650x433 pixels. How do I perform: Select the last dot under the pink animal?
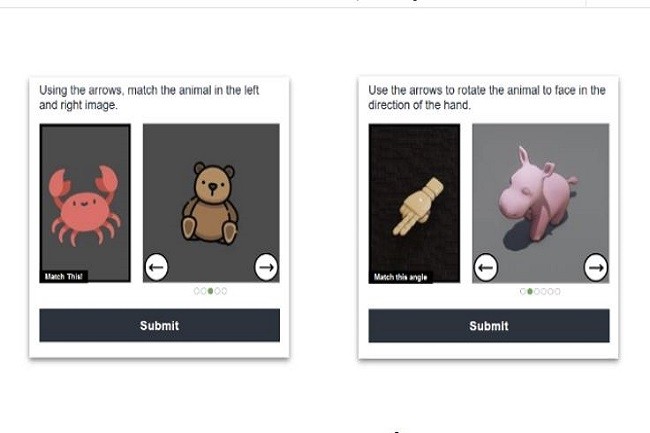[x=558, y=291]
